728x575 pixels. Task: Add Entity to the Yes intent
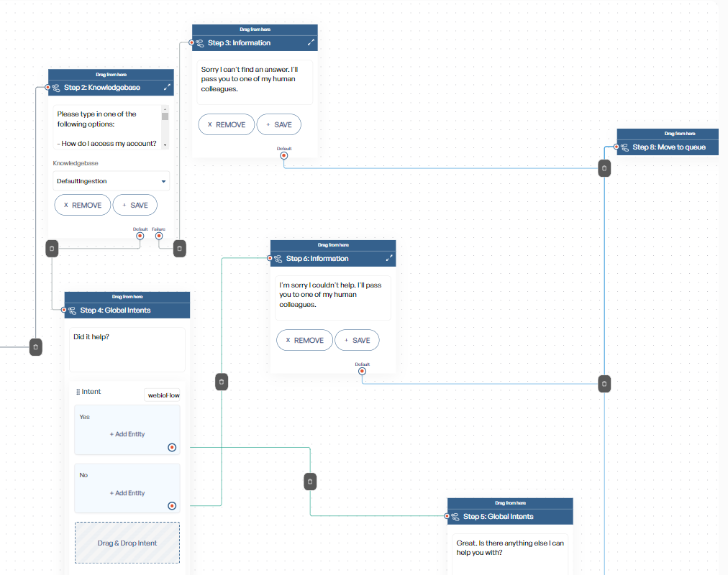coord(127,435)
